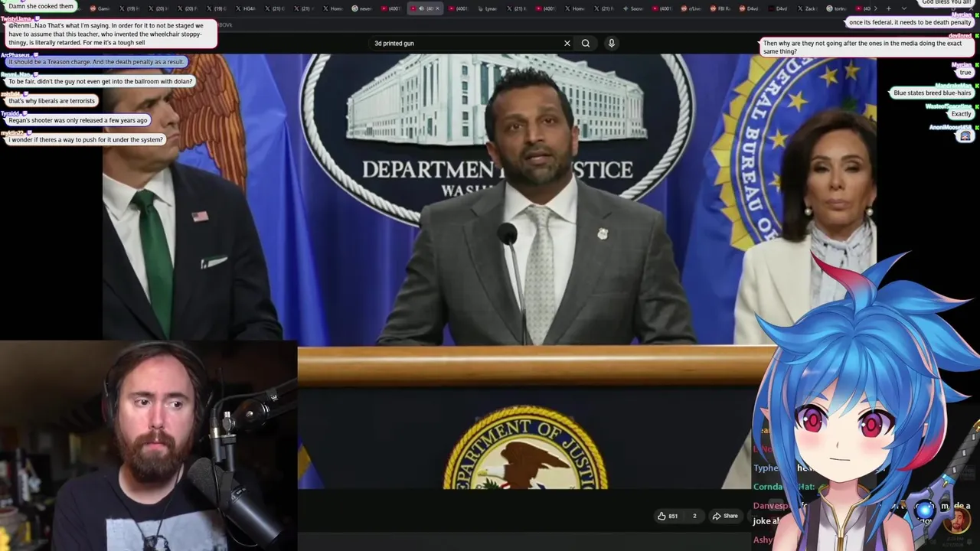This screenshot has height=551, width=980.
Task: Click the 'Exactly' chat message
Action: (x=961, y=113)
